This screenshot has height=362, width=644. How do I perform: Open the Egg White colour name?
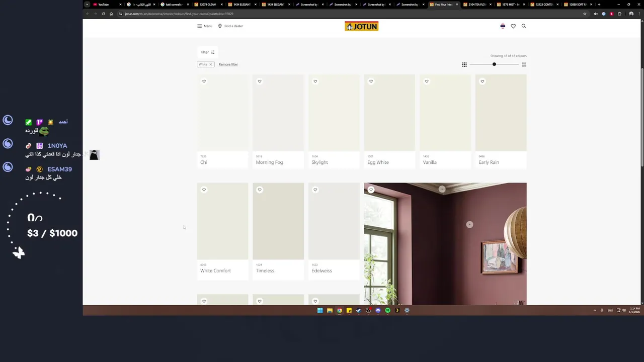coord(378,162)
